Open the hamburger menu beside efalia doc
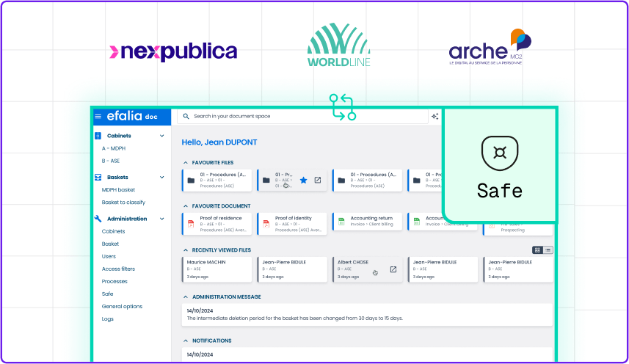Viewport: 629px width, 364px height. click(x=98, y=117)
